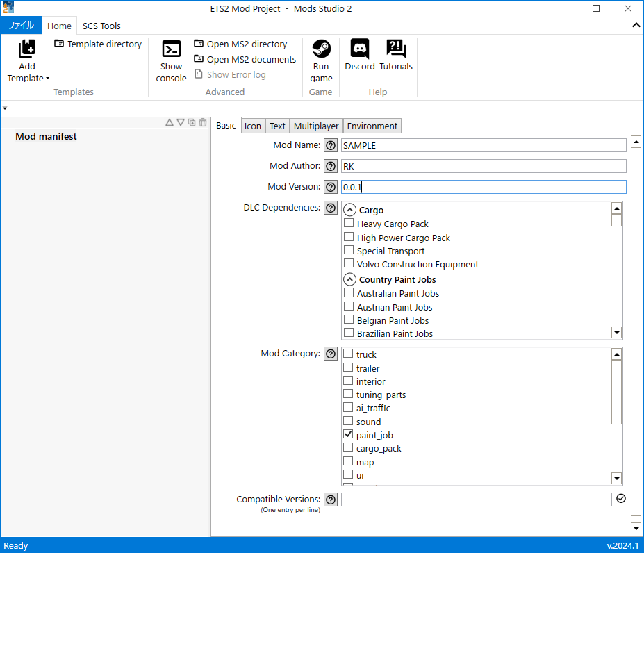
Task: Launch the game with Run game
Action: tap(320, 49)
